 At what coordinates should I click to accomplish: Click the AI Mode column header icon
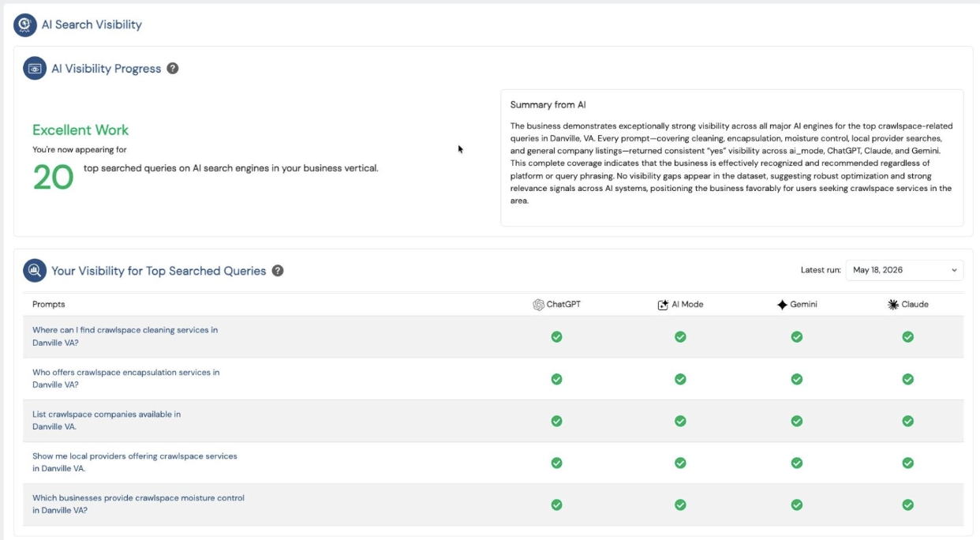[663, 305]
